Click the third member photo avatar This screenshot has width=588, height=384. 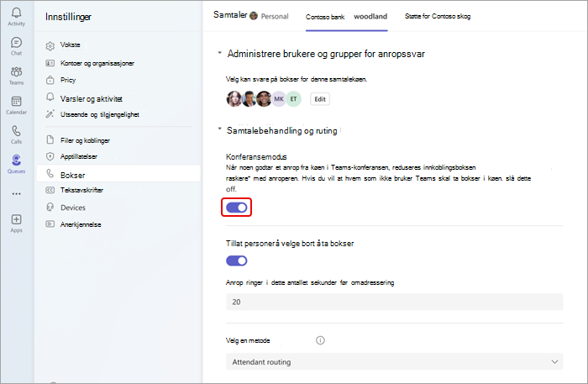[x=264, y=99]
